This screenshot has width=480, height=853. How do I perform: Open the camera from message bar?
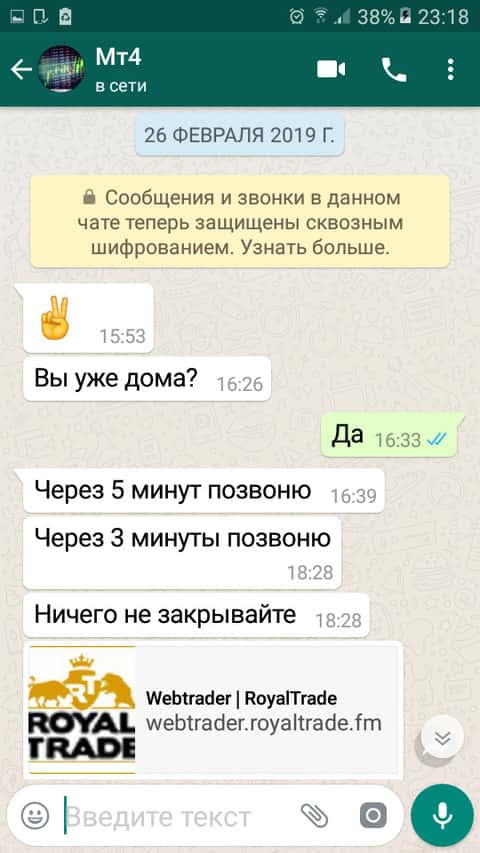click(x=373, y=815)
